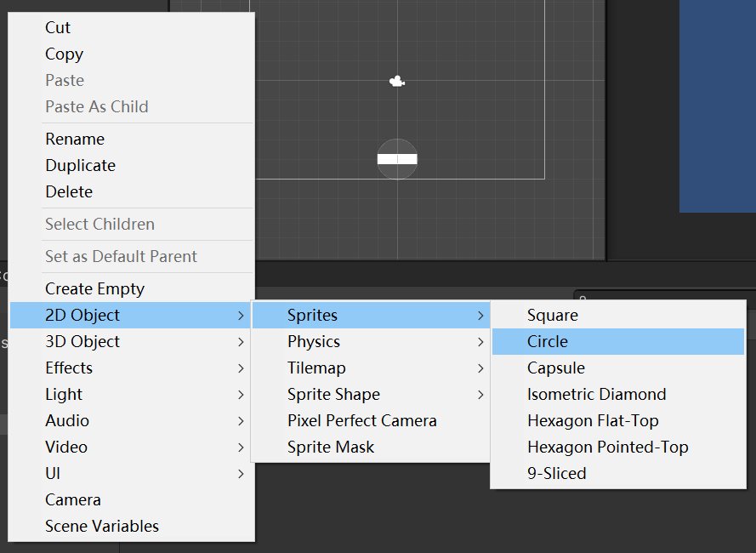The image size is (756, 553).
Task: Click the camera icon in scene view
Action: 396,82
